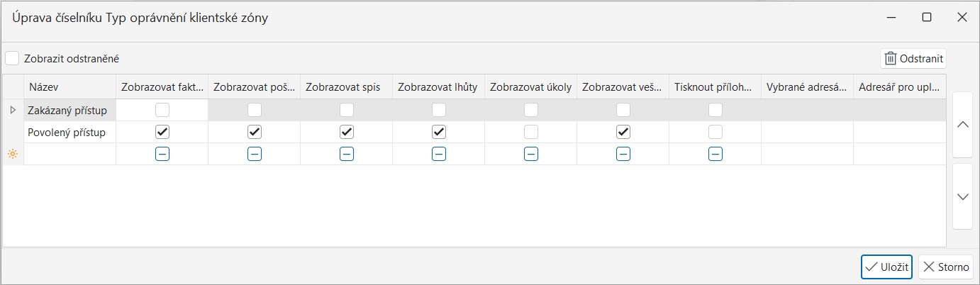The height and width of the screenshot is (285, 980).
Task: Click the Zobrazovat lhůty column header
Action: click(x=438, y=87)
